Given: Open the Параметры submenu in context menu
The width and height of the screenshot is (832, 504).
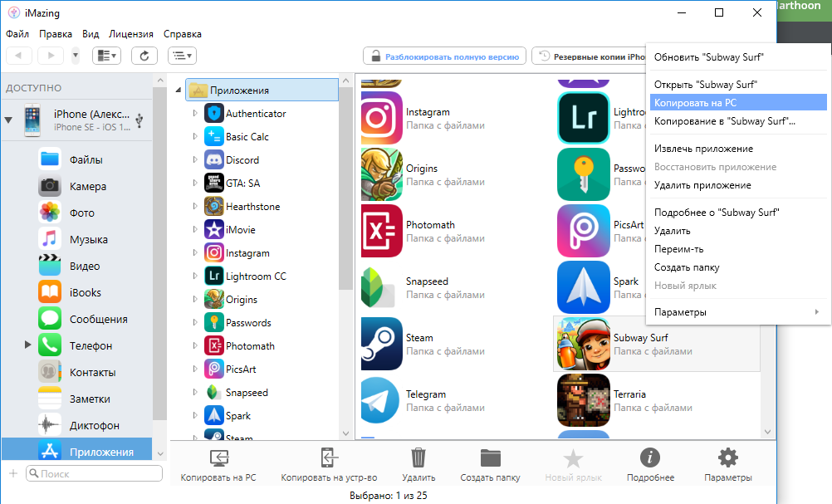Looking at the screenshot, I should click(738, 312).
